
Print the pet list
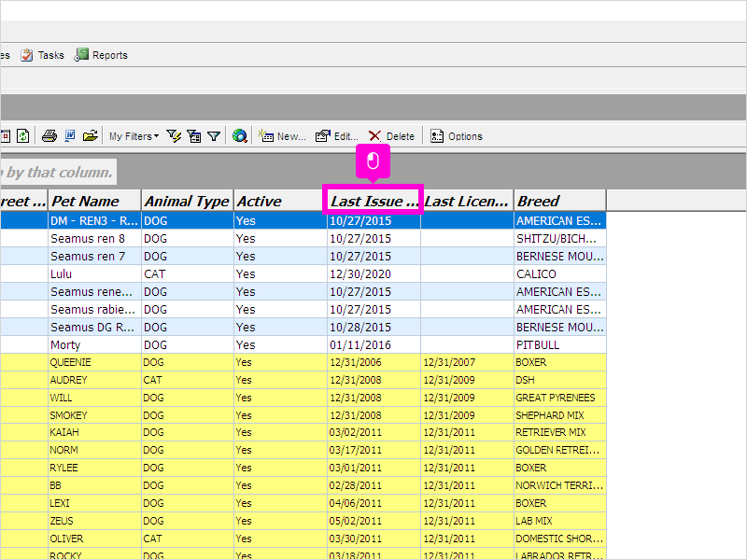(x=49, y=136)
